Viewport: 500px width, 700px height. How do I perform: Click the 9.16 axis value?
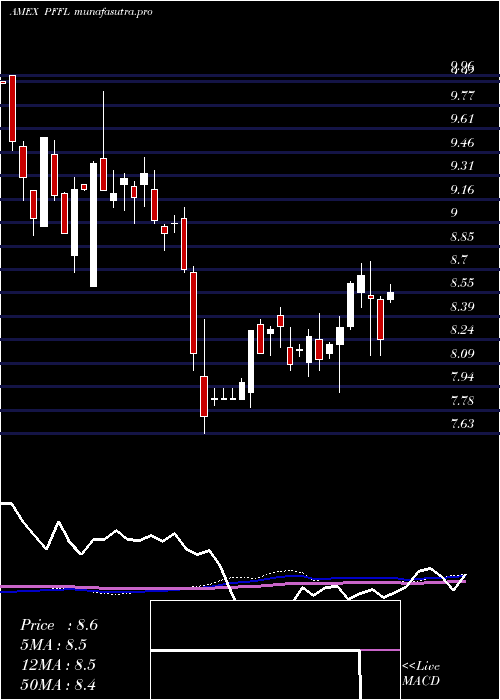(462, 190)
